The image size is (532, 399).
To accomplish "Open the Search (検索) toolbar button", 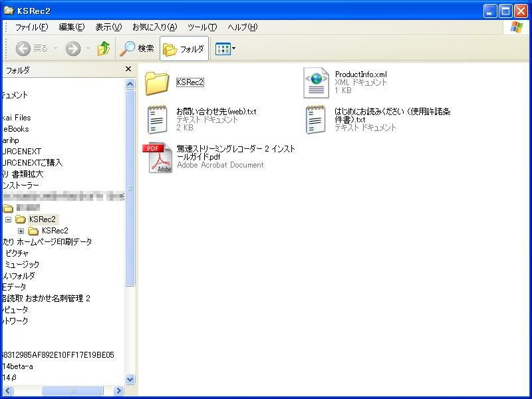I will click(x=137, y=49).
